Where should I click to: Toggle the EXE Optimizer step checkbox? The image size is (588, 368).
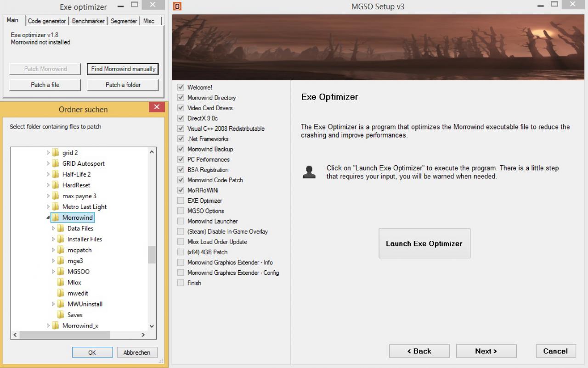tap(181, 201)
